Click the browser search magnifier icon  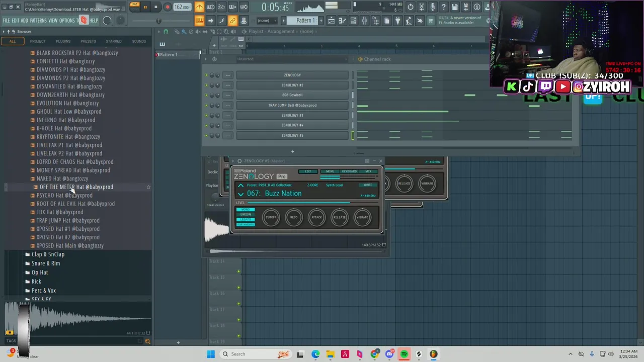tap(147, 341)
